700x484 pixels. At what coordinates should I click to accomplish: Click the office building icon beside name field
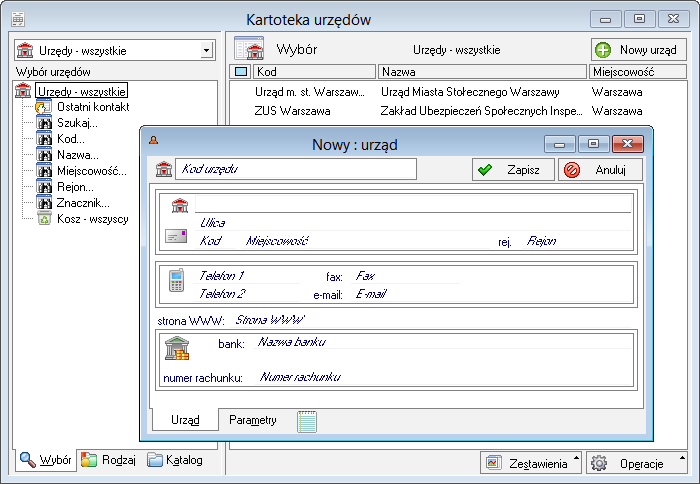180,205
